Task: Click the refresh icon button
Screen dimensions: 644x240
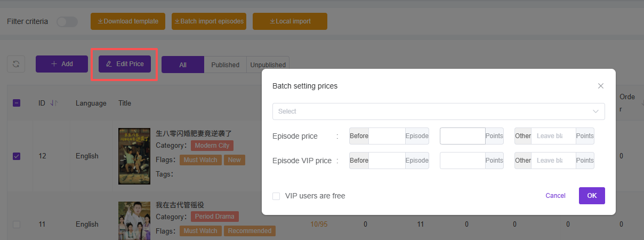Action: (16, 64)
